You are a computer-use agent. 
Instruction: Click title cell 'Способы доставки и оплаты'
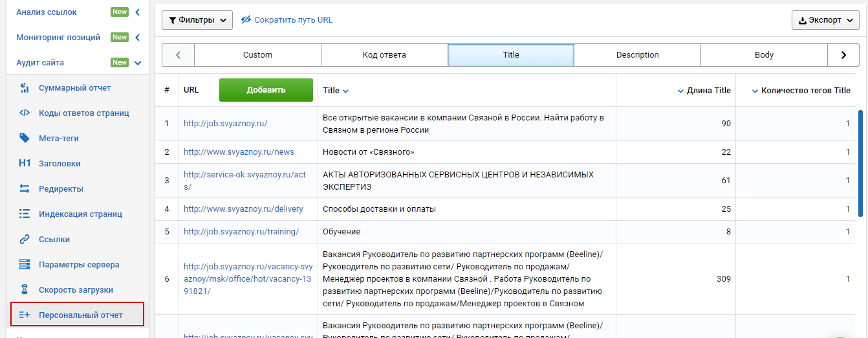379,209
